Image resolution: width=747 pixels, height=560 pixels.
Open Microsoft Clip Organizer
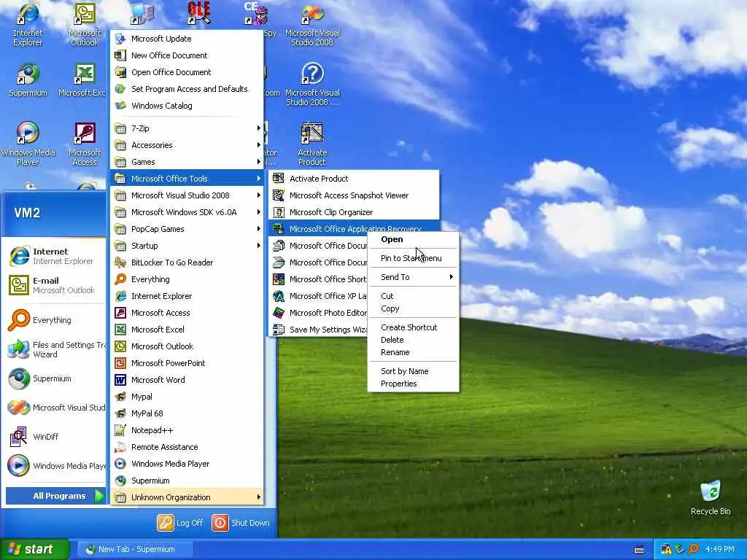354,212
